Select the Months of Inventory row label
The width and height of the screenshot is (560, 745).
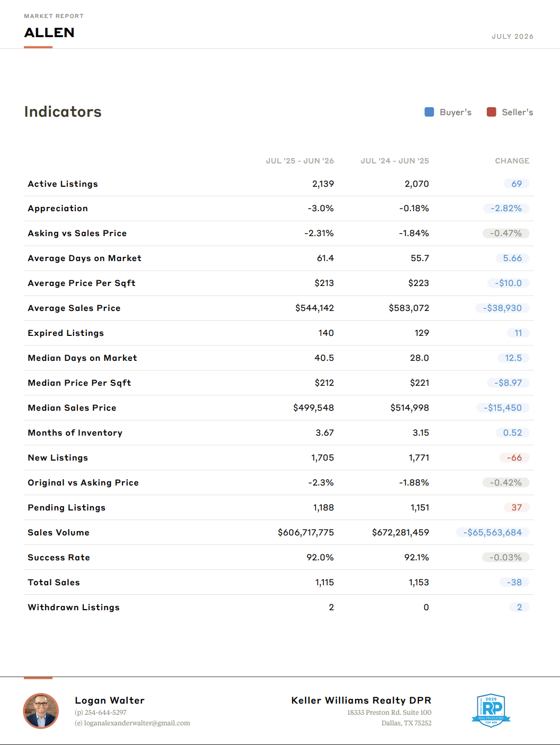pos(75,433)
